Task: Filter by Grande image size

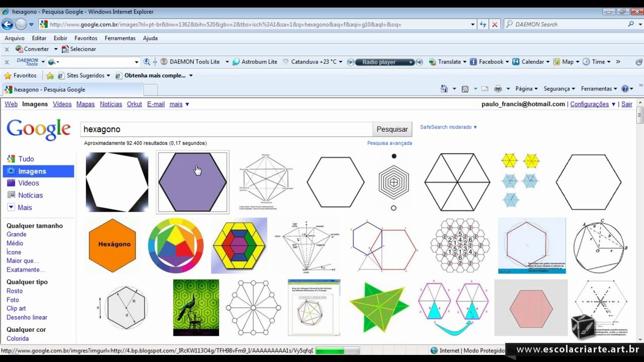Action: pos(17,234)
